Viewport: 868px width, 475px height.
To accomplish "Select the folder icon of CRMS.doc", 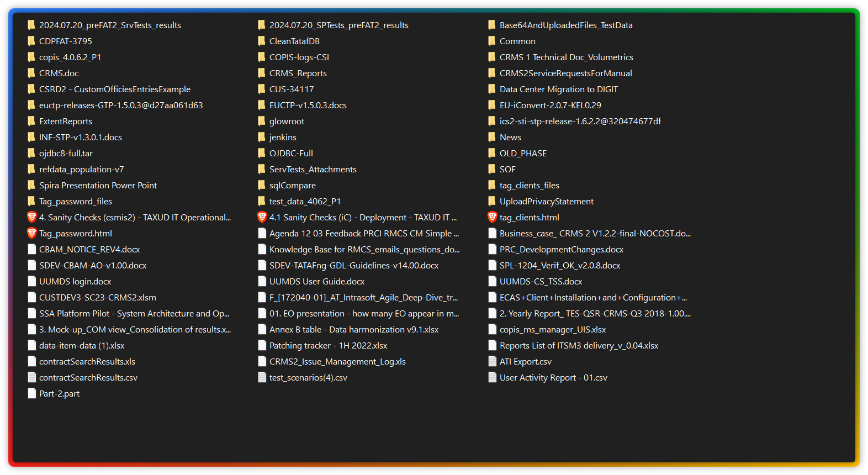I will tap(31, 73).
